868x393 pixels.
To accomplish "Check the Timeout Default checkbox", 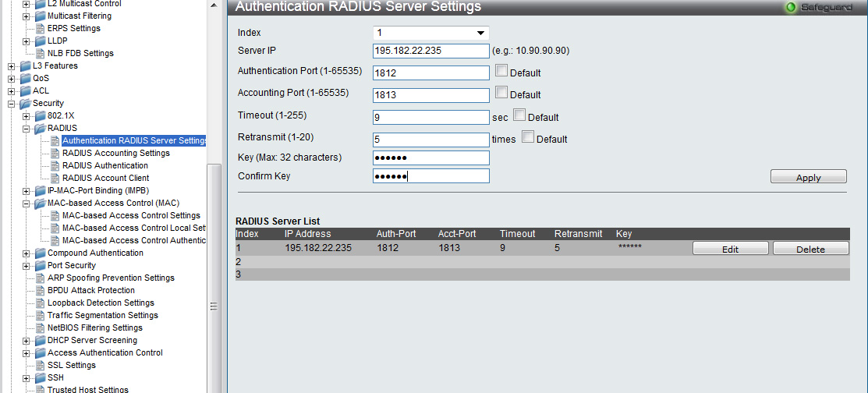I will pos(519,115).
